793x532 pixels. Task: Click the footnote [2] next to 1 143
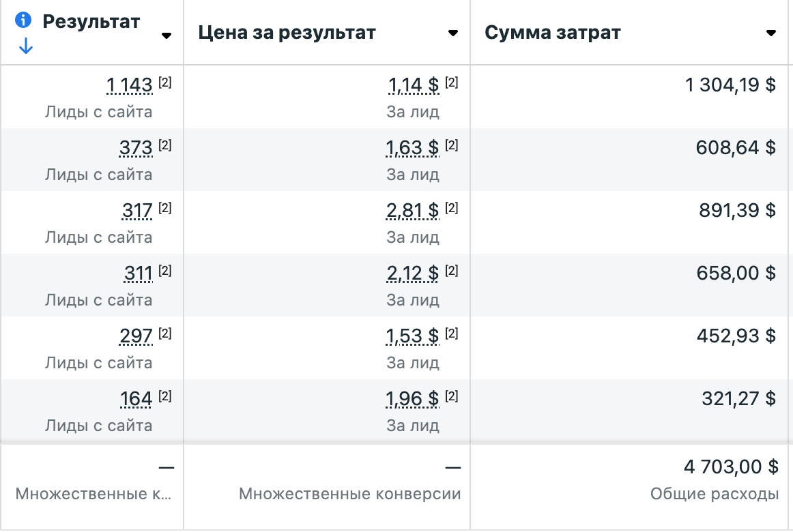click(x=165, y=83)
